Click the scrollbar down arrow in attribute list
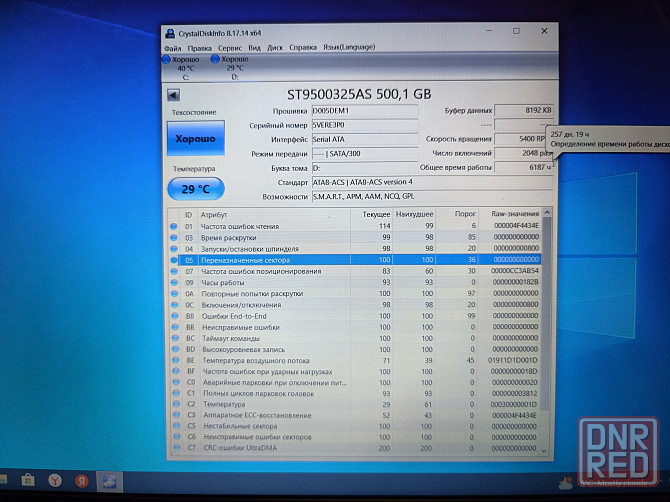This screenshot has width=670, height=502. pos(544,451)
